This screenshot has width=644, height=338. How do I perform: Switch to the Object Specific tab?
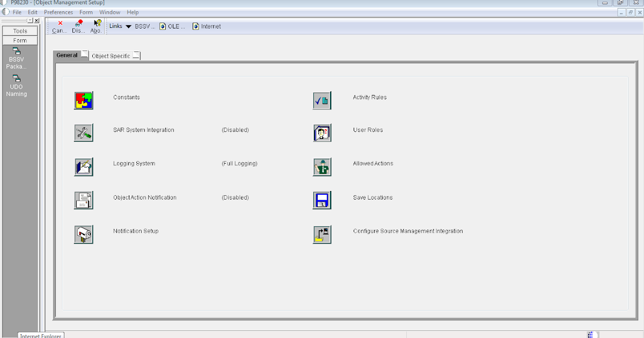115,56
